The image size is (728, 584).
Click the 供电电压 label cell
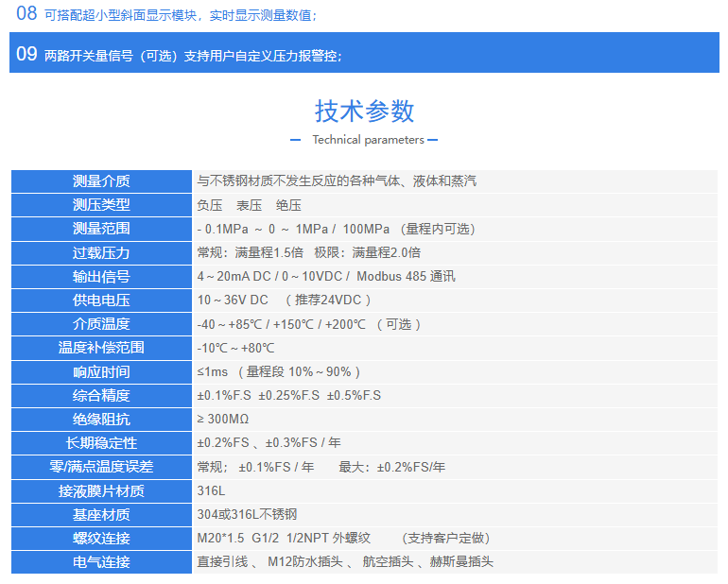point(101,301)
